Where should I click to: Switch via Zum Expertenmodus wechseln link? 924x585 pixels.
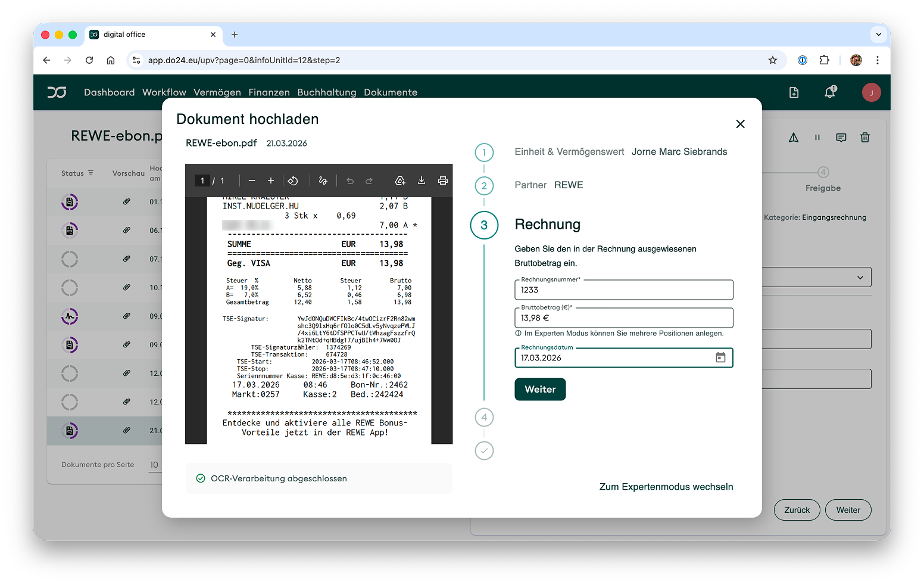[666, 487]
